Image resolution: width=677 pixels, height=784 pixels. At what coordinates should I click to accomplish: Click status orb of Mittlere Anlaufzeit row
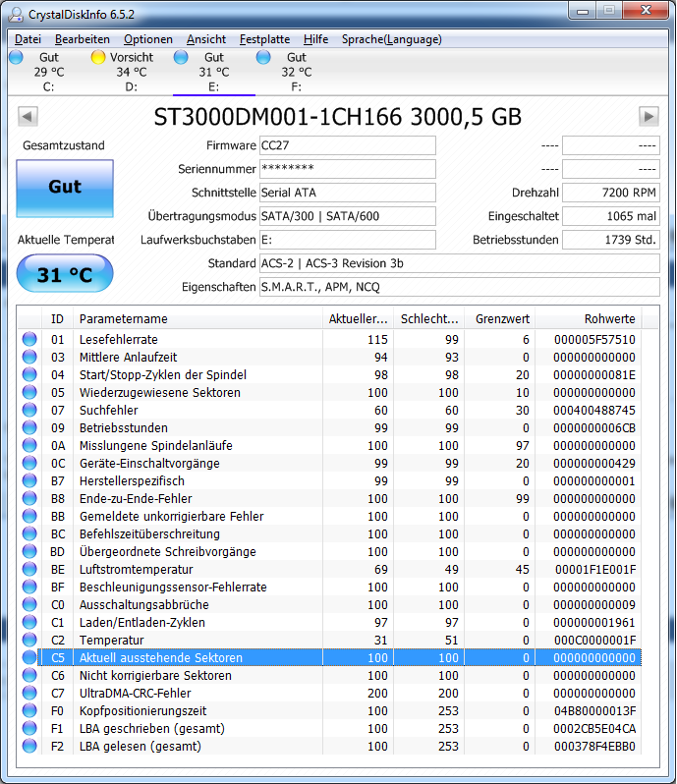click(29, 357)
